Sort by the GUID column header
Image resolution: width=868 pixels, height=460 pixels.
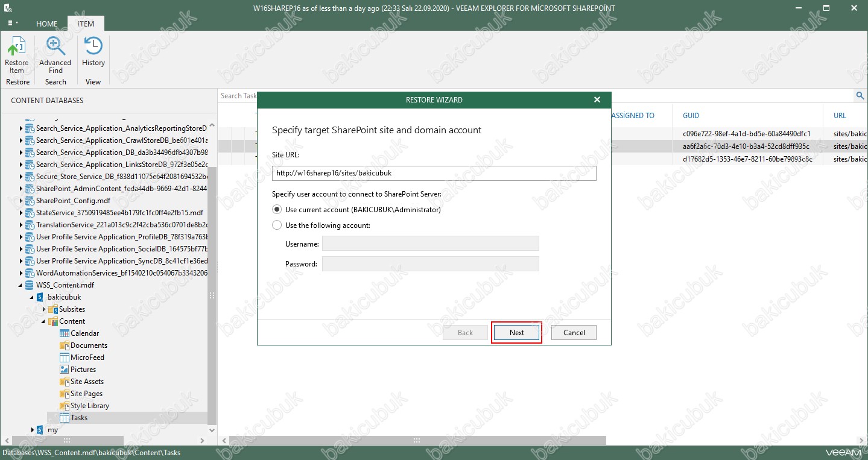tap(691, 116)
